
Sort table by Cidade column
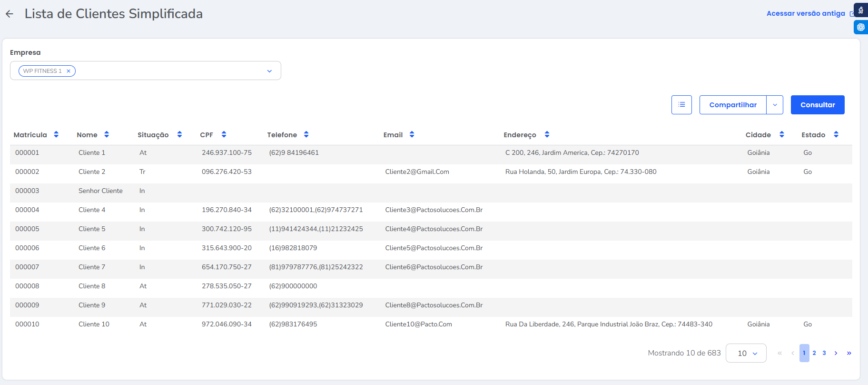781,135
